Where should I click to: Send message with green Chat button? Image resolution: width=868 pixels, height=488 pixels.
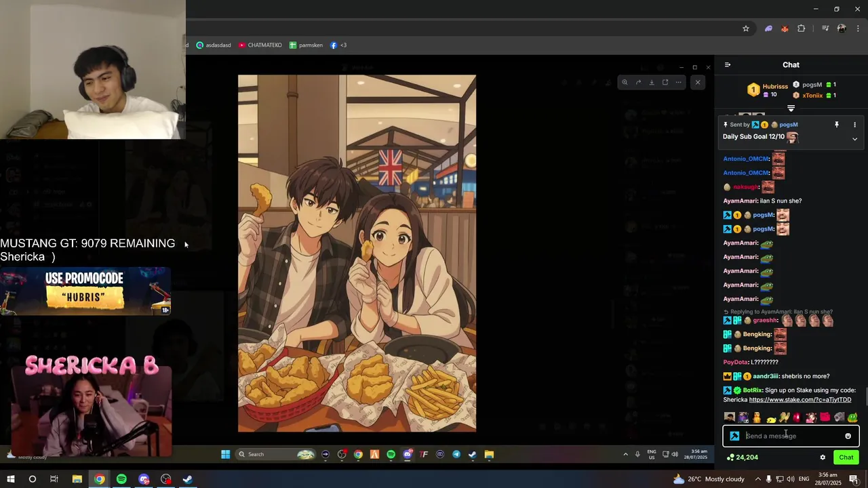coord(846,457)
